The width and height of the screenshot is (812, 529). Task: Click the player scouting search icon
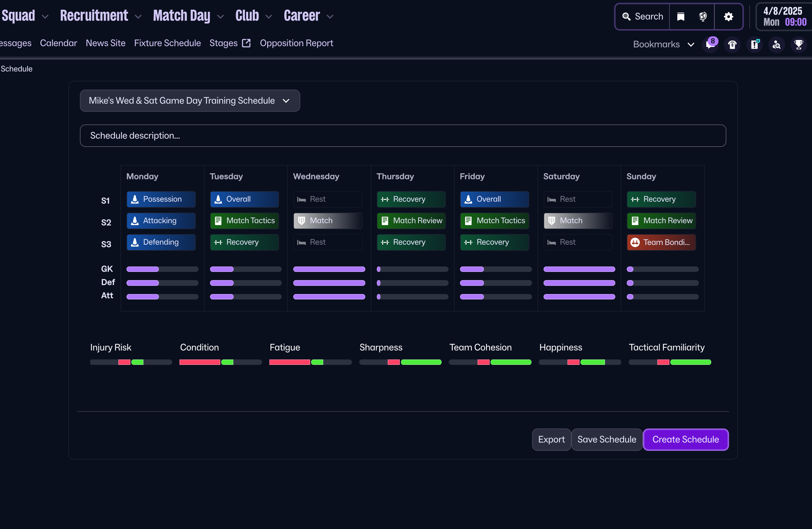point(776,45)
